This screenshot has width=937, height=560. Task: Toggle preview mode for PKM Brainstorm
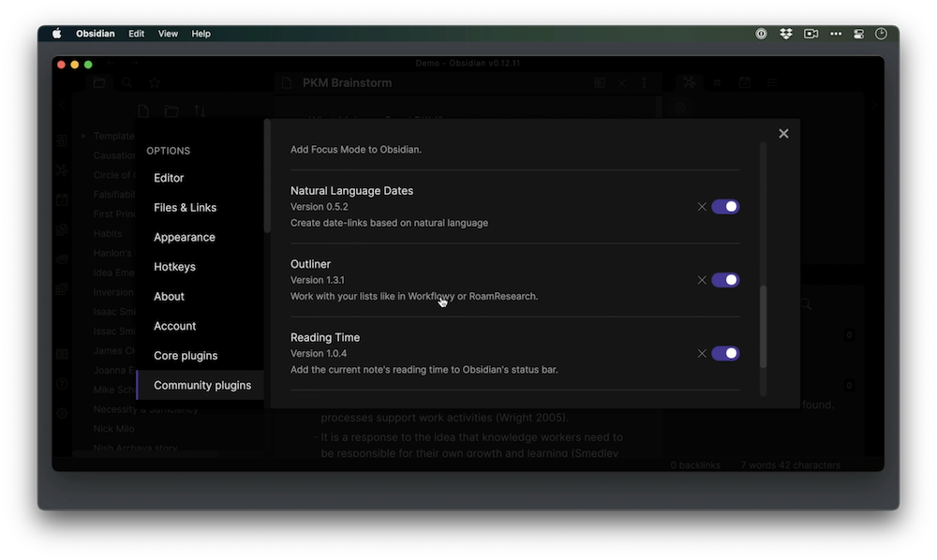point(600,83)
